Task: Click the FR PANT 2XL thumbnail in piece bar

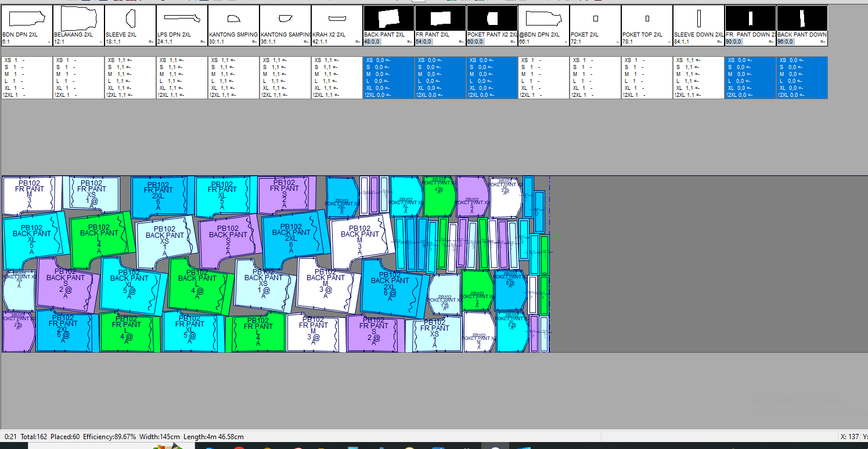Action: pos(440,20)
